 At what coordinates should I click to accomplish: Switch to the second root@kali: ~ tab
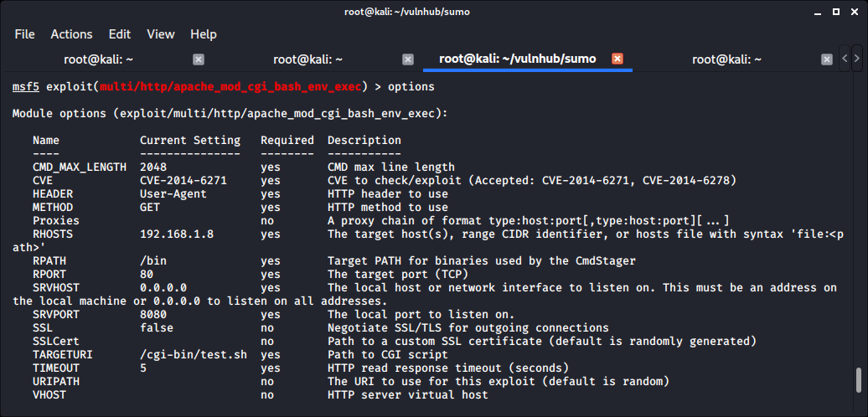(307, 59)
